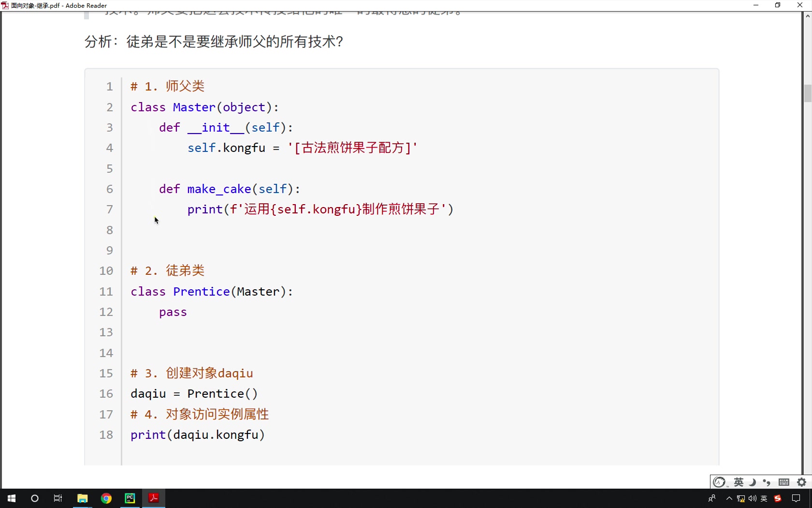Click the scroll-up arrow of the scrollbar
The height and width of the screenshot is (508, 812).
coord(807,16)
